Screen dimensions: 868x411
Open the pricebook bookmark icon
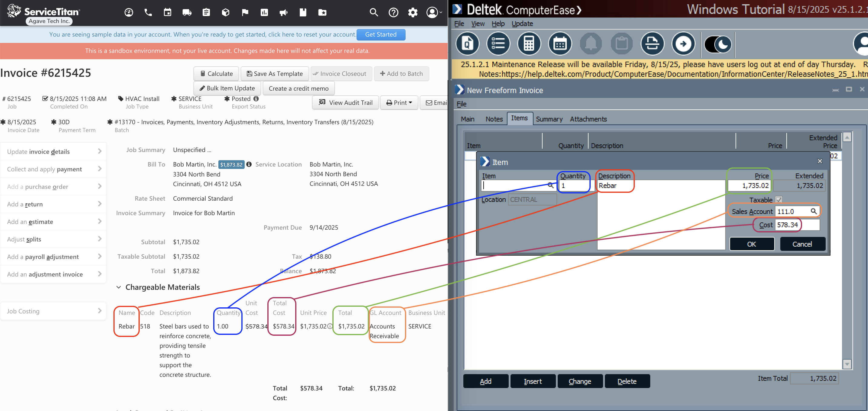pyautogui.click(x=303, y=12)
